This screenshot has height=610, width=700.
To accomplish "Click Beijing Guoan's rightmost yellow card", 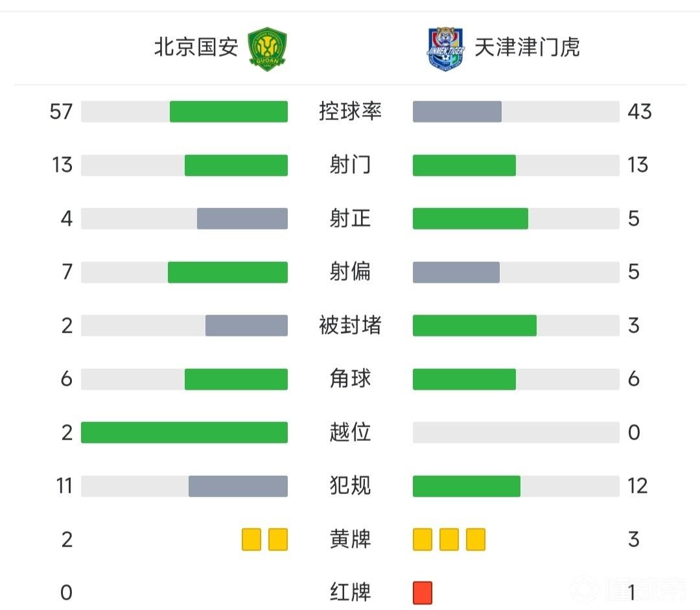I will pos(278,539).
